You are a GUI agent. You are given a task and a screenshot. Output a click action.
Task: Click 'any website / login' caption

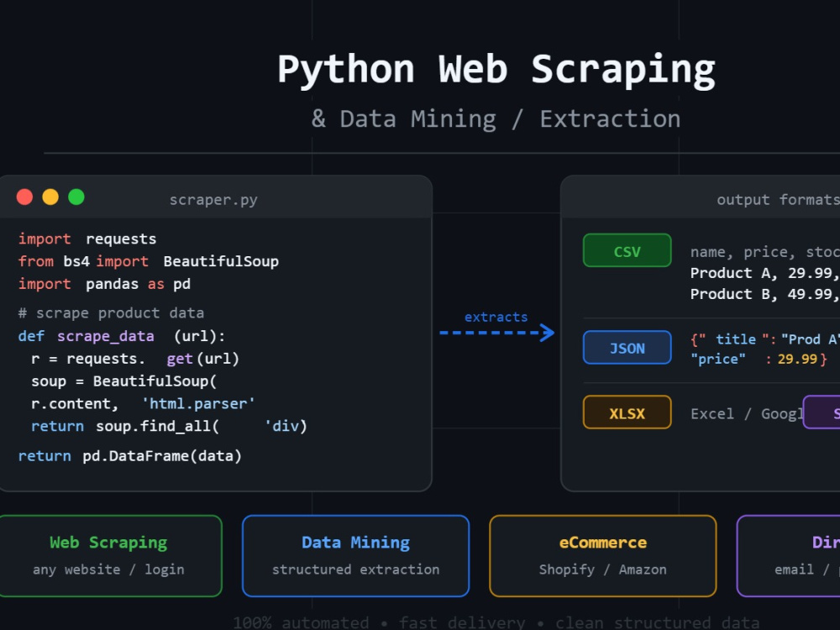[x=108, y=570]
